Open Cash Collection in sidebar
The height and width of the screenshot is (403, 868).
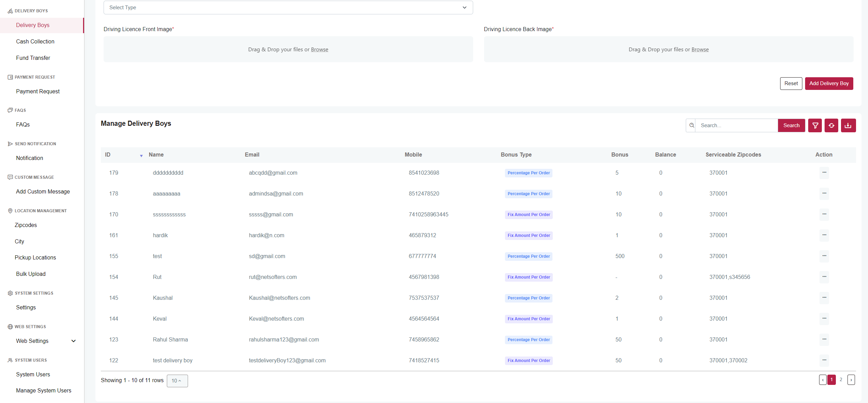(x=35, y=41)
